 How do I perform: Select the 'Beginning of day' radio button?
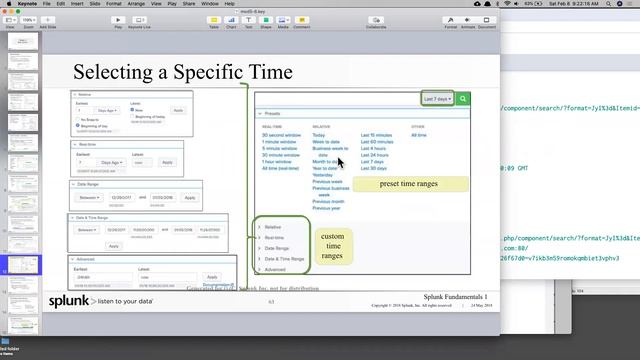point(78,126)
